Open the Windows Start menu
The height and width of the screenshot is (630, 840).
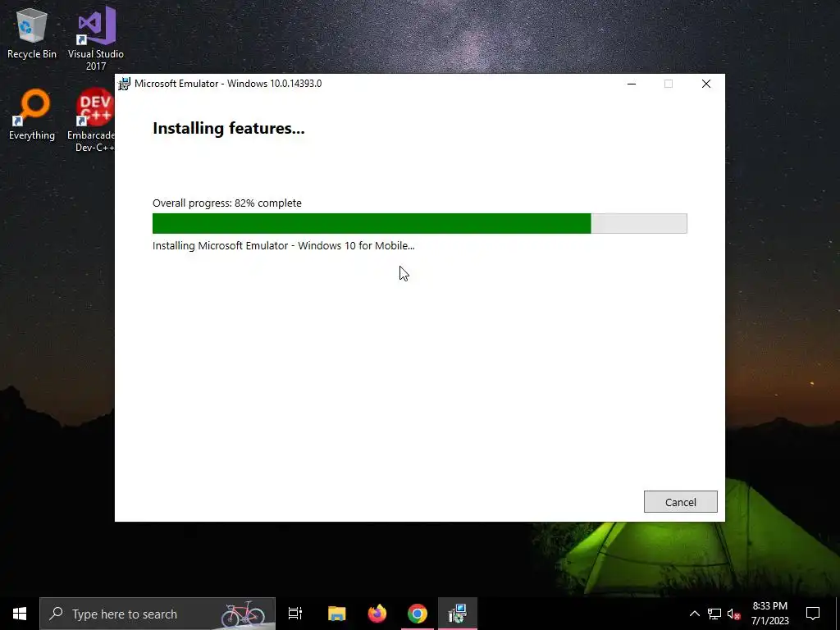click(20, 614)
